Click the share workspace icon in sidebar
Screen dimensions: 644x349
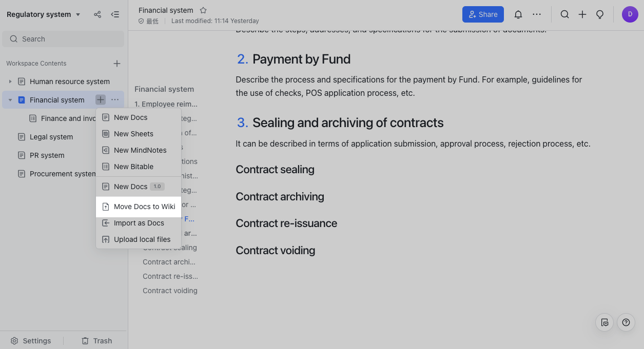point(97,14)
